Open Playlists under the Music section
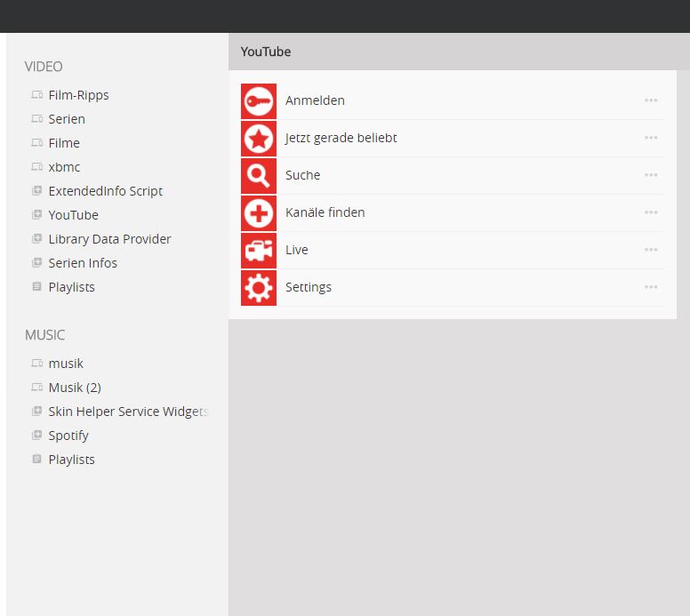The width and height of the screenshot is (690, 616). pyautogui.click(x=72, y=460)
